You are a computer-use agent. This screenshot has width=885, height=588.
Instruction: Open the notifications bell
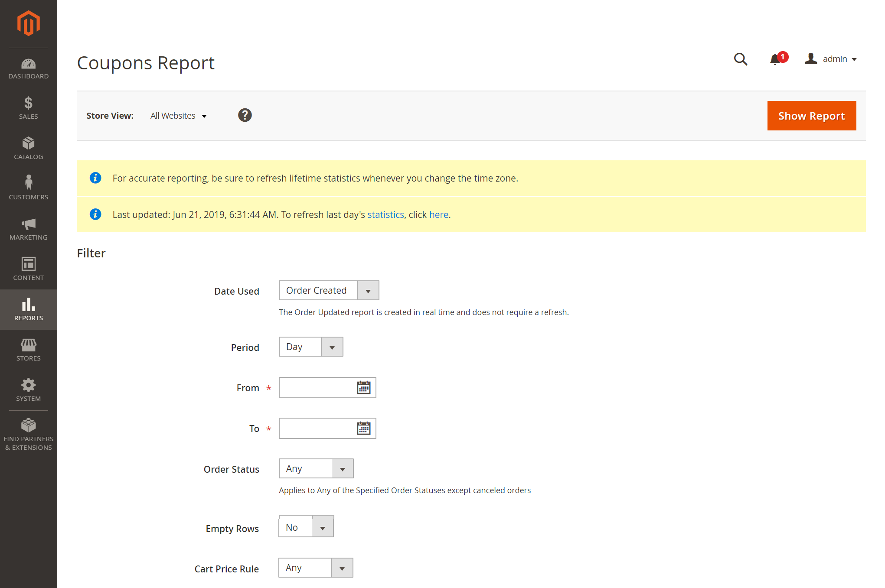(x=778, y=59)
